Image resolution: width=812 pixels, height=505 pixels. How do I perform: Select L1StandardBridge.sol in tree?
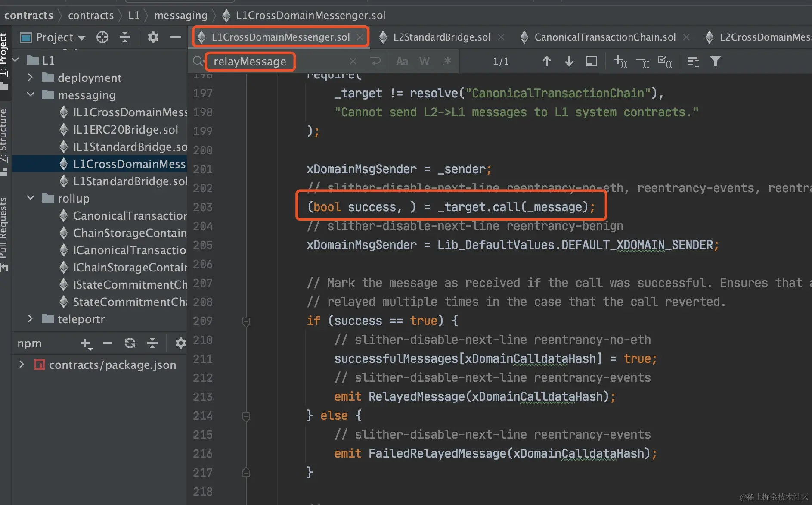(x=124, y=181)
